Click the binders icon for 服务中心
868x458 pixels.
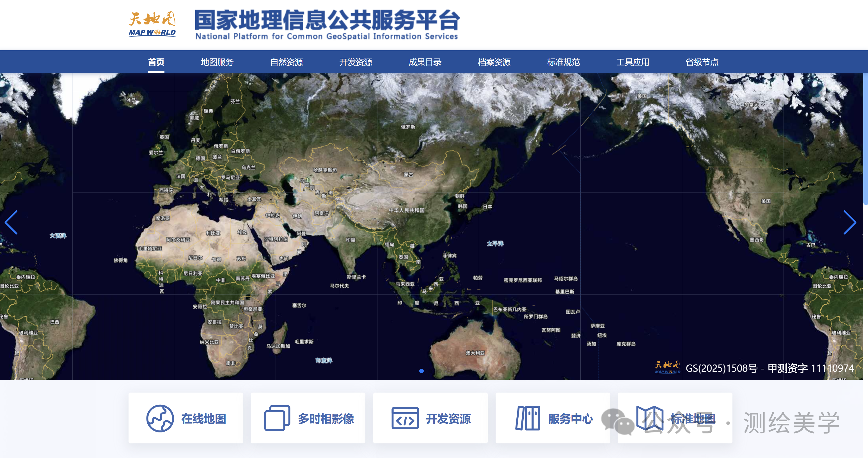tap(527, 418)
